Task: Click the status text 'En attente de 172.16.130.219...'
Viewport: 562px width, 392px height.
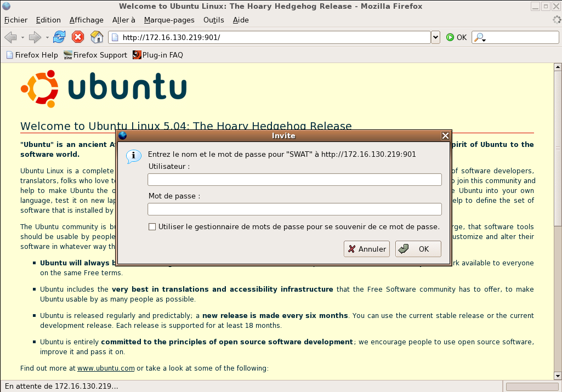Action: pos(61,387)
